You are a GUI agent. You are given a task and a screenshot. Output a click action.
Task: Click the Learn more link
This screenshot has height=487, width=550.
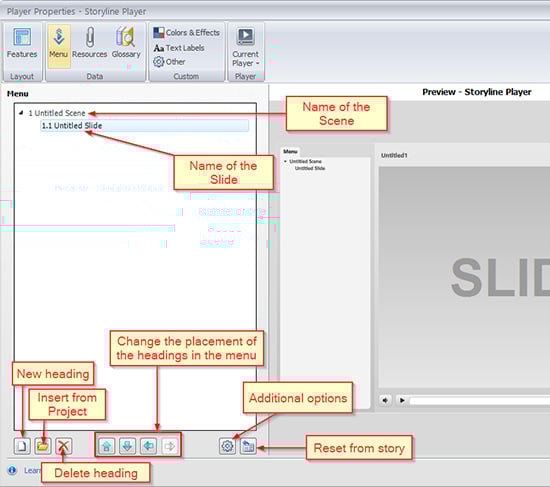(32, 470)
